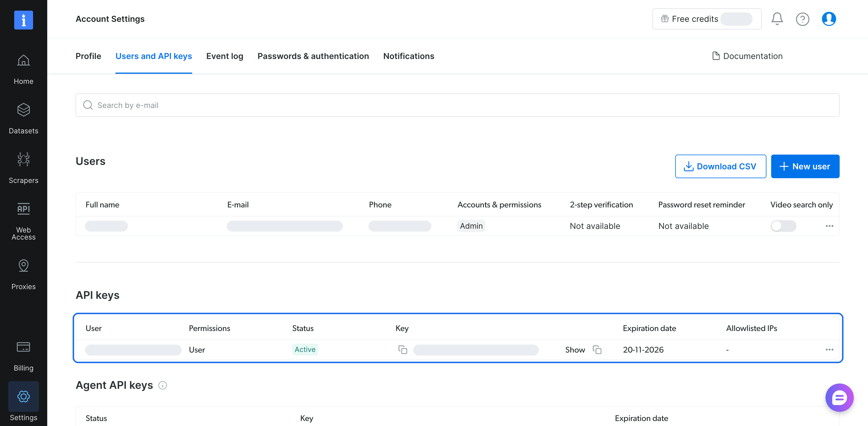
Task: Click the 2-step verification column header
Action: tap(601, 205)
